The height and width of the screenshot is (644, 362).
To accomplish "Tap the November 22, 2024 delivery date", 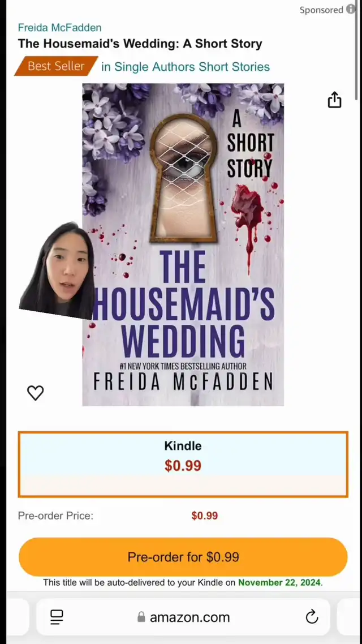I will 279,582.
